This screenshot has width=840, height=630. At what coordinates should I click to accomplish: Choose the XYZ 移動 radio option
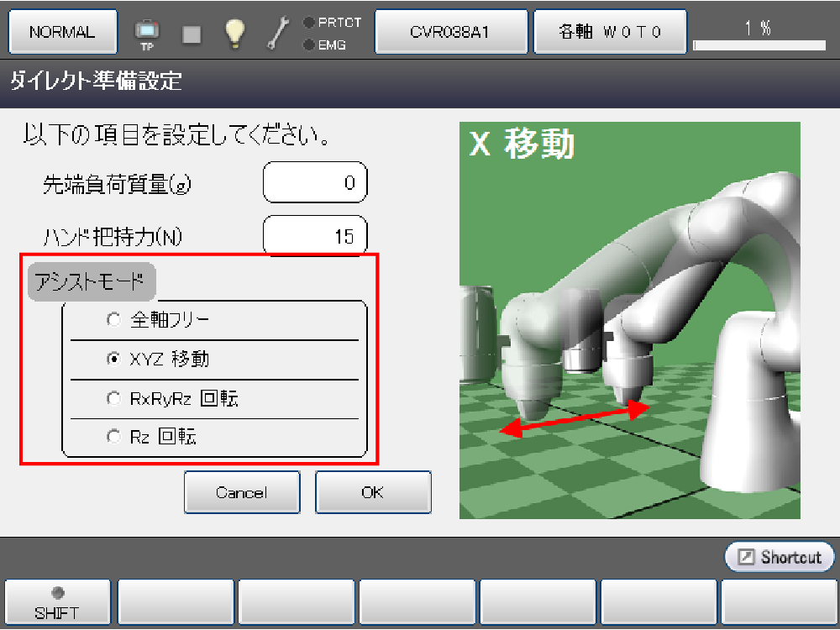point(113,360)
